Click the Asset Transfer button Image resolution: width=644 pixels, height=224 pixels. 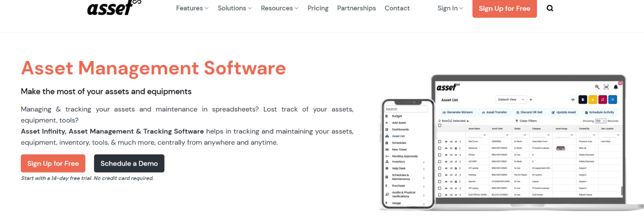[494, 112]
